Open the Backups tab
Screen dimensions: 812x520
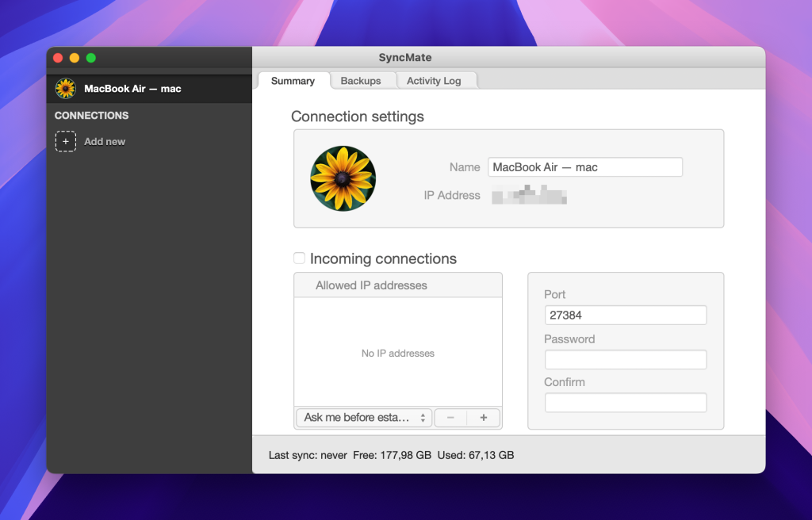pos(361,81)
